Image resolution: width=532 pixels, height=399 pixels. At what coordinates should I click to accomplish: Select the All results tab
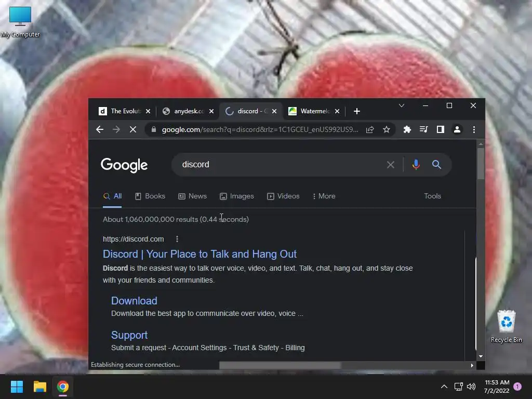tap(112, 196)
